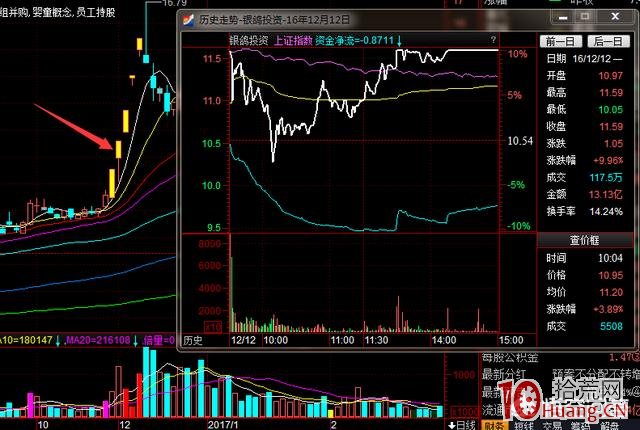Click the 成交 value 5508
Viewport: 640px width, 430px height.
tap(611, 326)
